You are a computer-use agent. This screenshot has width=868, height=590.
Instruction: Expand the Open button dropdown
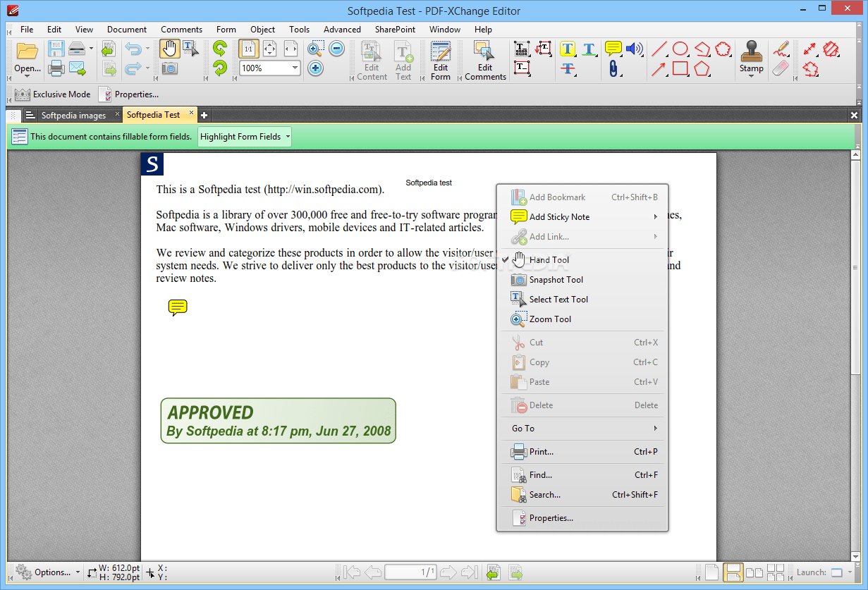(x=27, y=75)
